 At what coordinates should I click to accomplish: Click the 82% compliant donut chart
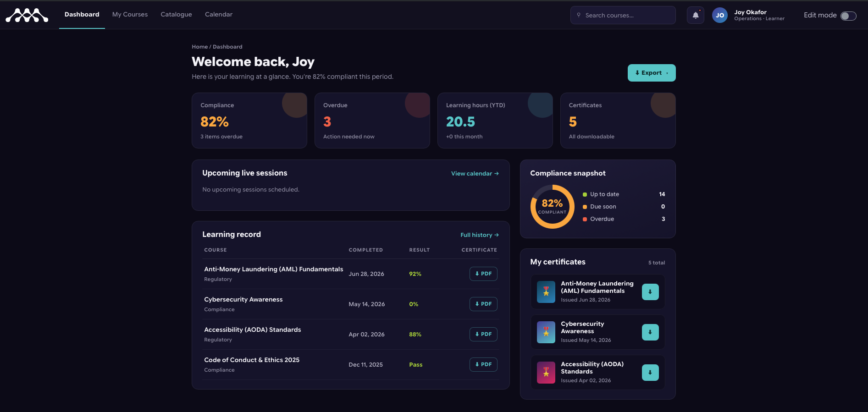coord(553,207)
